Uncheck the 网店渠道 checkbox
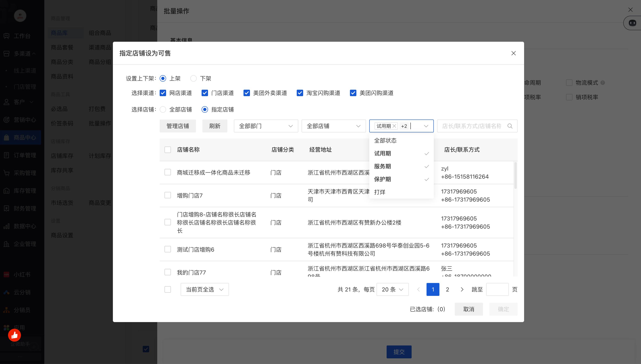Image resolution: width=641 pixels, height=364 pixels. [163, 93]
